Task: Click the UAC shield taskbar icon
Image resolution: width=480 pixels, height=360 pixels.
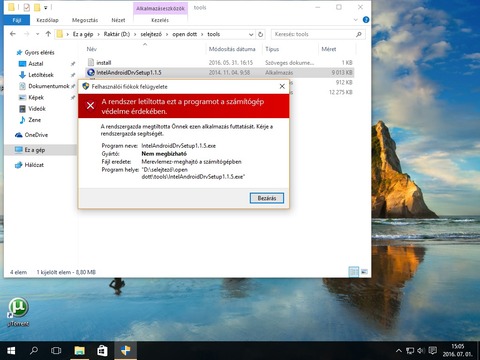Action: coord(125,350)
